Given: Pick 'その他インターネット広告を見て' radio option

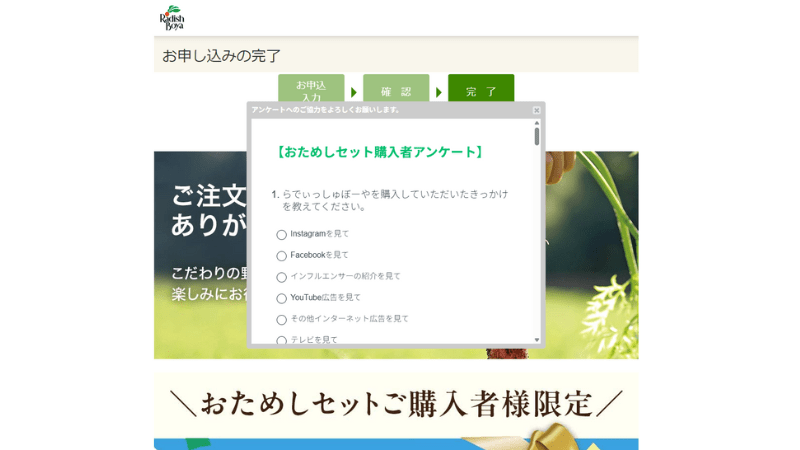Looking at the screenshot, I should (281, 320).
